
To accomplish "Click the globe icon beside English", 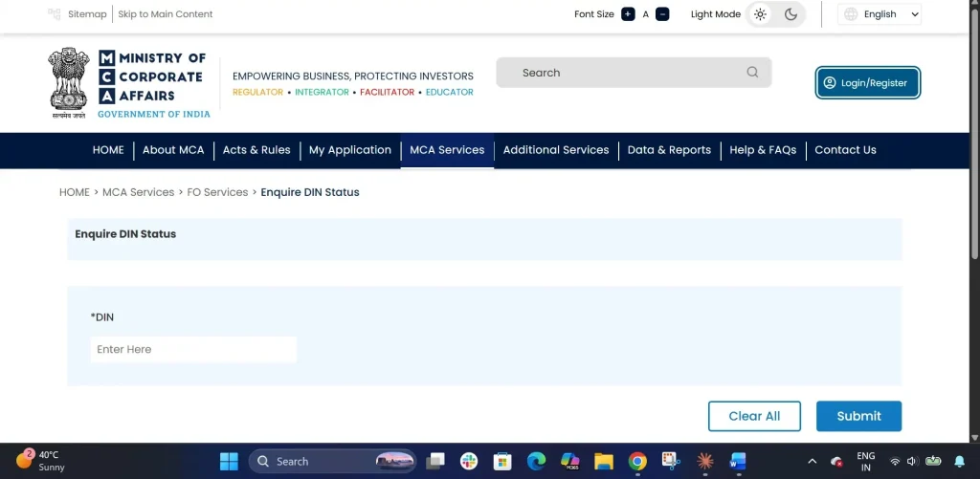I will point(851,14).
